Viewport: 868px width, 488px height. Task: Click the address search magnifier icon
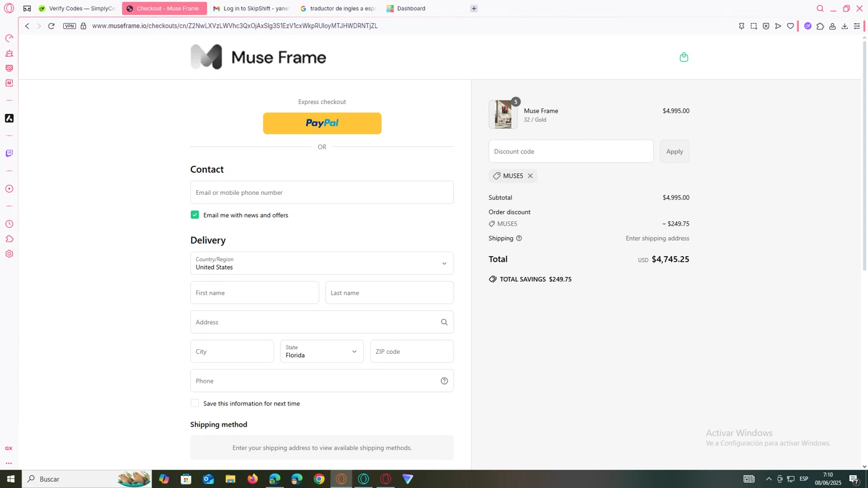pyautogui.click(x=444, y=322)
